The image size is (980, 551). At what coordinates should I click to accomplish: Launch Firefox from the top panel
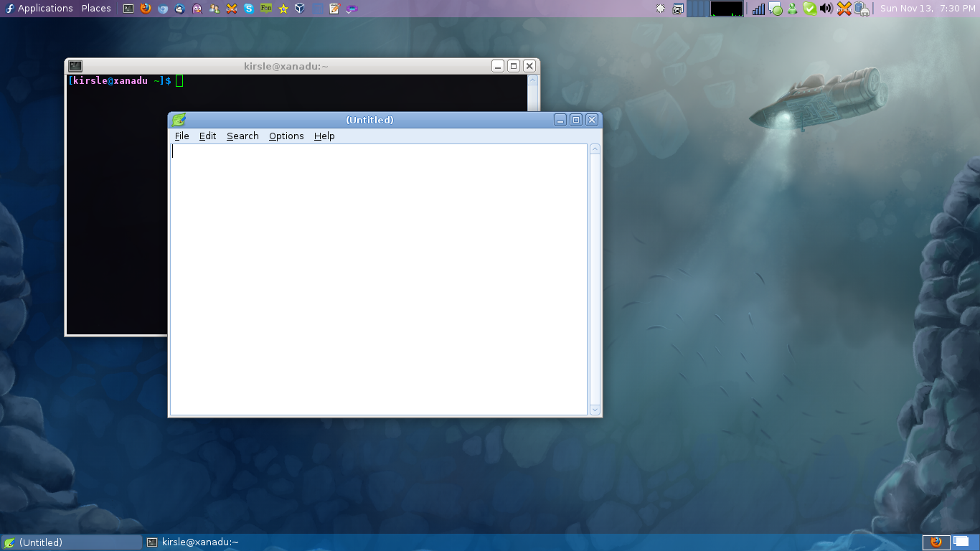146,8
